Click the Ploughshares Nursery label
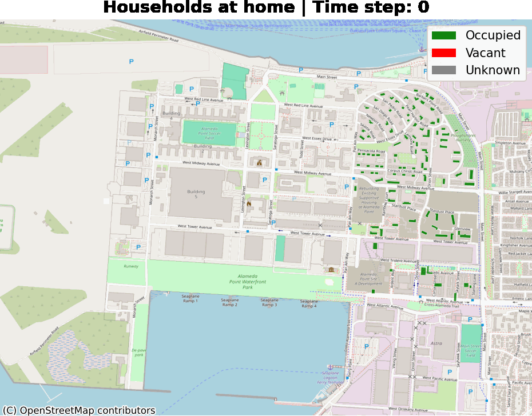This screenshot has height=416, width=532. [x=463, y=137]
